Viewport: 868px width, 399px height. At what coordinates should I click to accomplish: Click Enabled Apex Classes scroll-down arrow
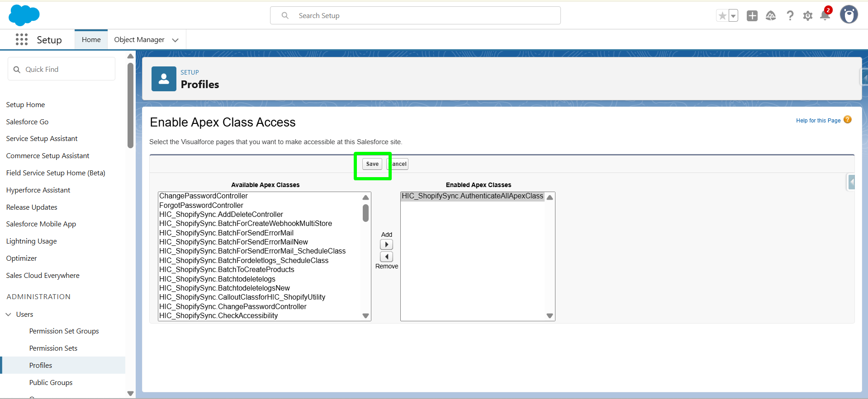click(550, 316)
